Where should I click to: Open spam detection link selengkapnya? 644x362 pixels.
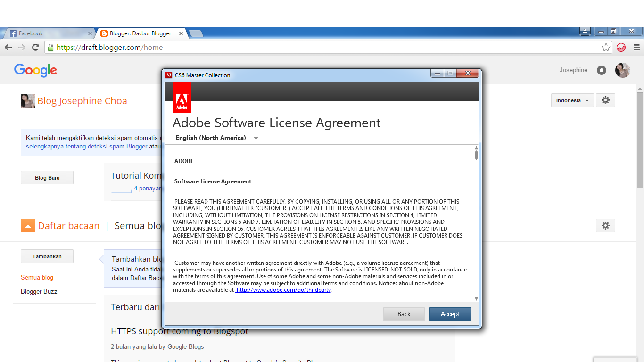point(87,146)
